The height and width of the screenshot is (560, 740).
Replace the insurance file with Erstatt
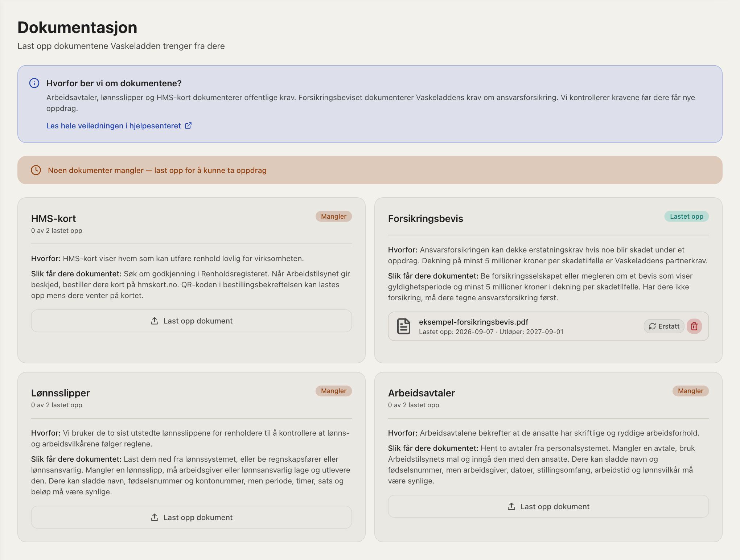tap(664, 326)
